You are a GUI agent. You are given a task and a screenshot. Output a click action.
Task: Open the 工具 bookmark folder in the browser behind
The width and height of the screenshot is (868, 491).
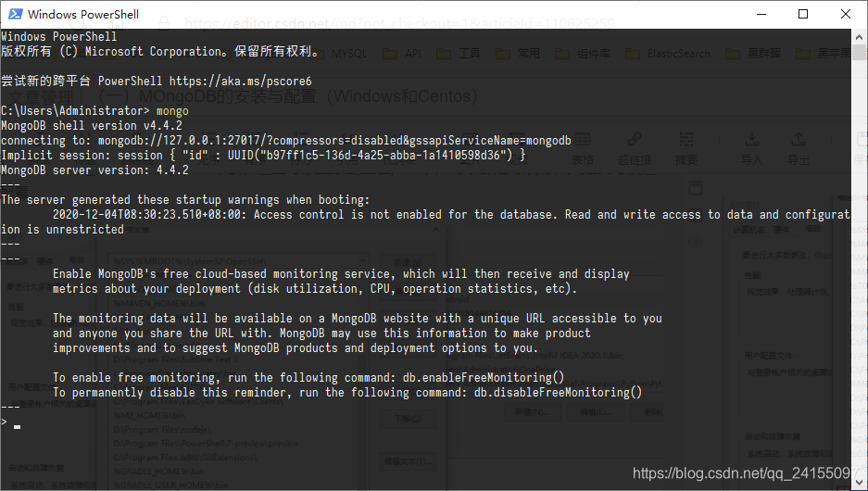pos(459,54)
